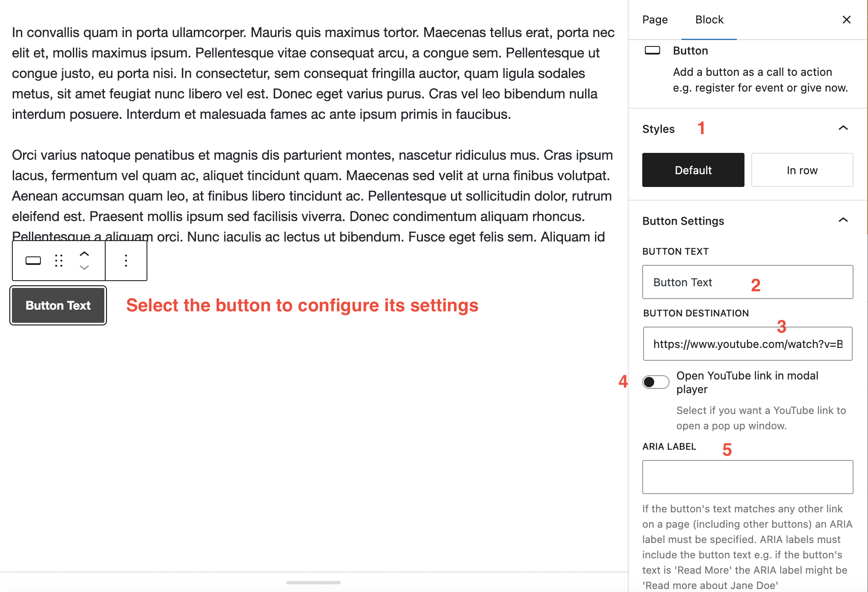Click the Button Text input field
The width and height of the screenshot is (868, 592).
click(747, 282)
